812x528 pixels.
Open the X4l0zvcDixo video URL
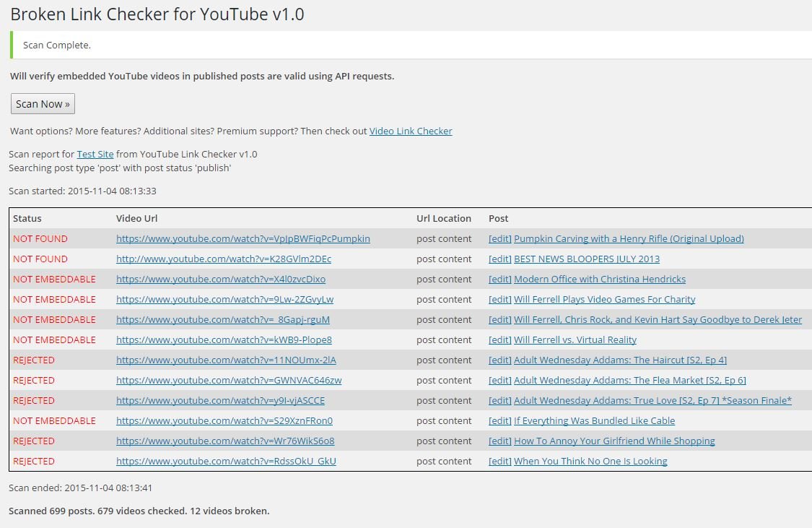220,280
